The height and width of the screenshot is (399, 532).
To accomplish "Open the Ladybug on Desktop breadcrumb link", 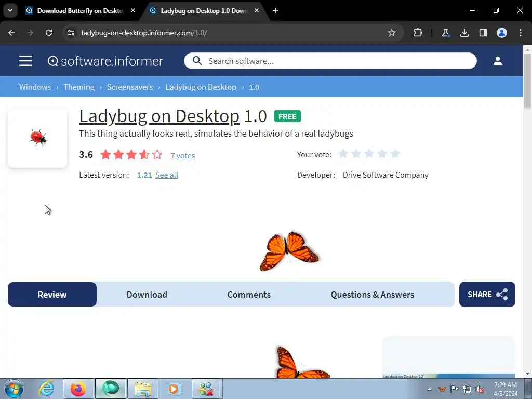I will tap(201, 87).
